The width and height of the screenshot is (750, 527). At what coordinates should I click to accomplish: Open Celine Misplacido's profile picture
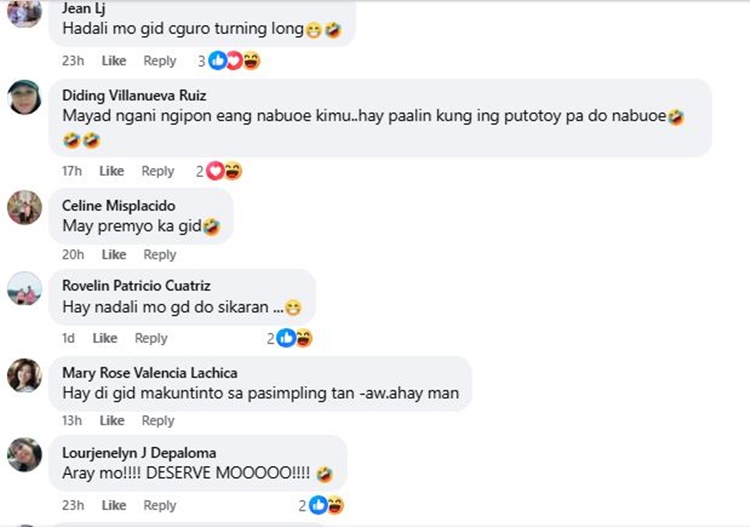coord(24,208)
